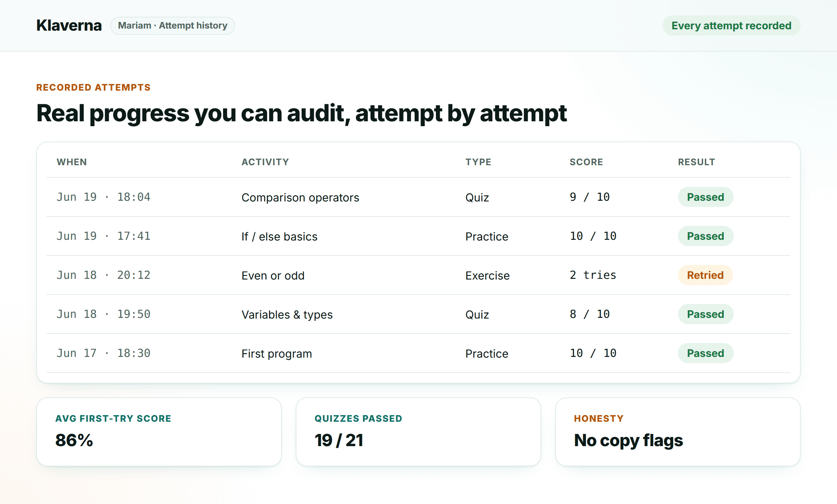Click Passed badge for First program
Screen dimensions: 837x504
[706, 353]
